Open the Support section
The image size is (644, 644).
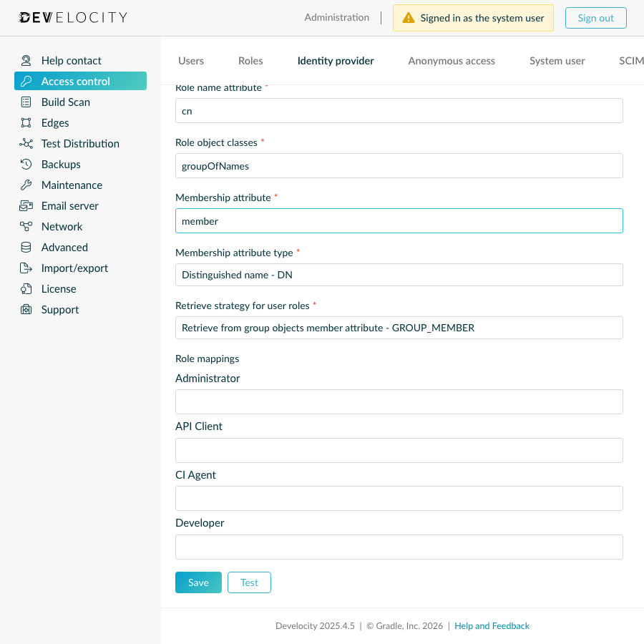coord(59,309)
